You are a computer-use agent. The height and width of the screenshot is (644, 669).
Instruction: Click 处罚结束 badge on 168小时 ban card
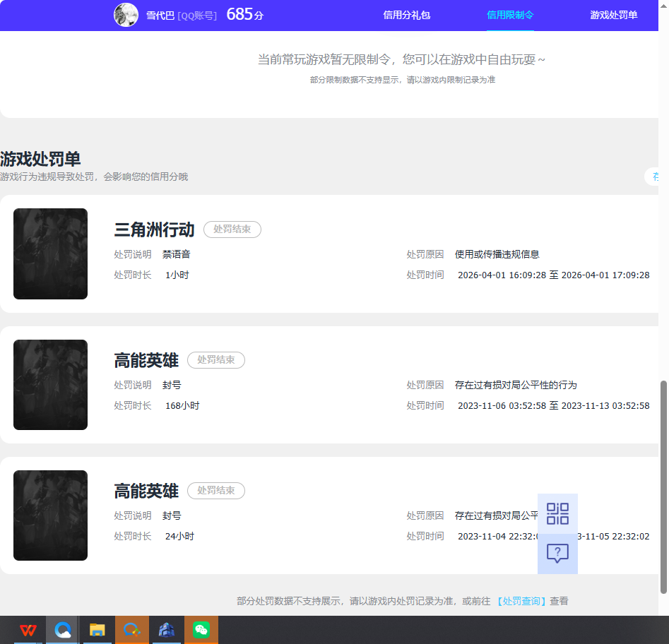[x=216, y=360]
